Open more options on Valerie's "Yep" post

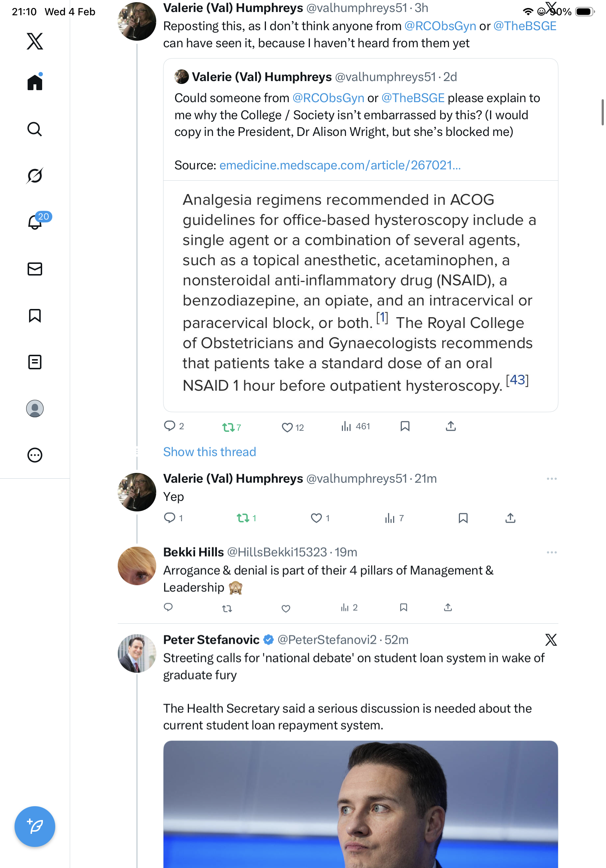[551, 479]
